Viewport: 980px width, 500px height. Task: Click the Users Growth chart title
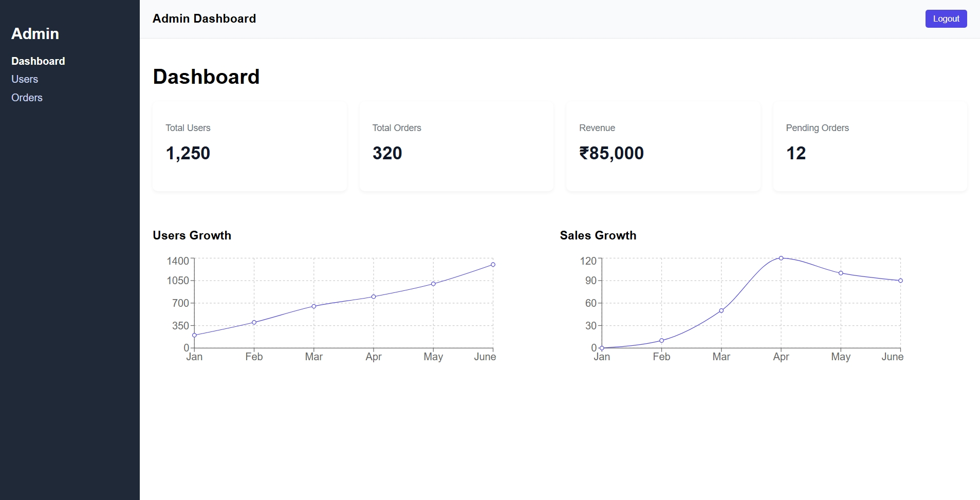click(x=192, y=235)
